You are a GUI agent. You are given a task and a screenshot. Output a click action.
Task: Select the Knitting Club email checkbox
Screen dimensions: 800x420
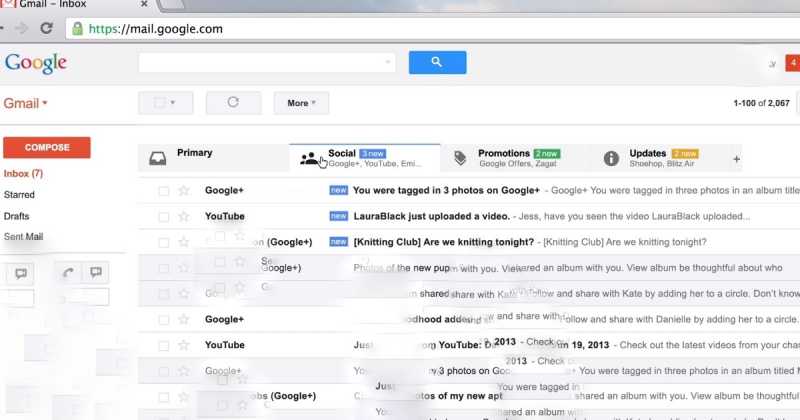[x=162, y=242]
